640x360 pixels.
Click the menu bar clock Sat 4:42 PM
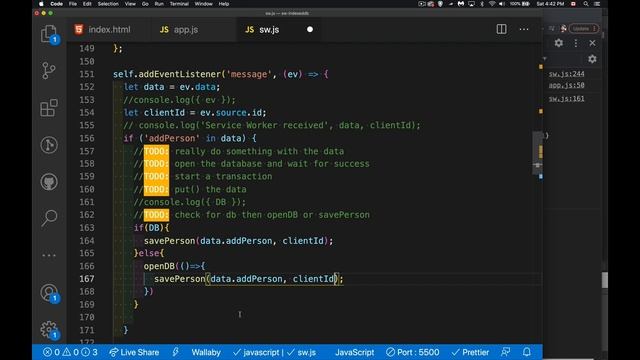pos(551,4)
